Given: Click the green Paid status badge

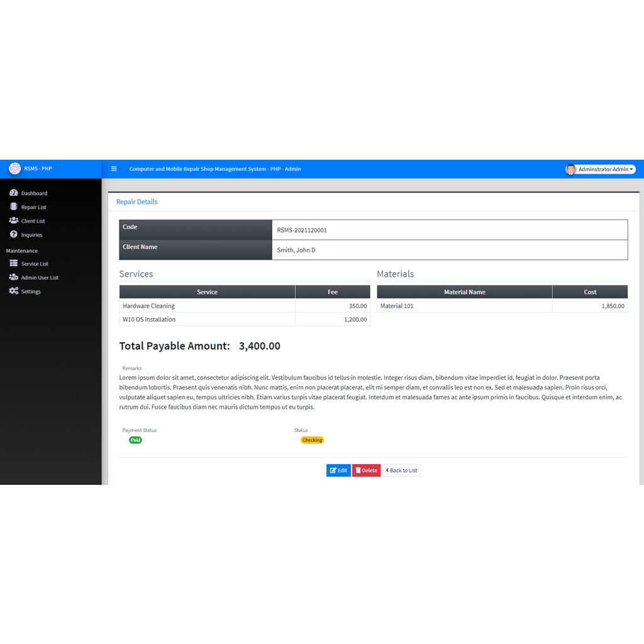Looking at the screenshot, I should pos(135,440).
